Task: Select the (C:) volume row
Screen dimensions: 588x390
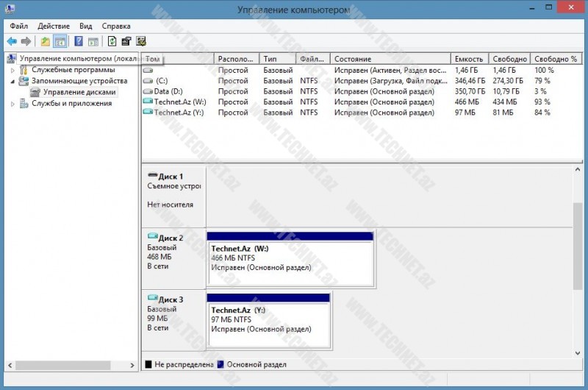Action: tap(361, 81)
